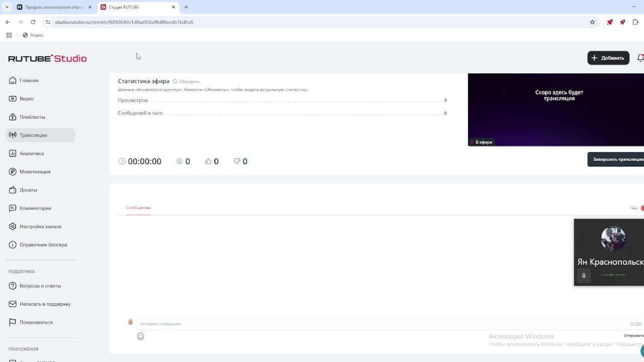Click Пожаловаться in the sidebar
Image resolution: width=644 pixels, height=362 pixels.
tap(36, 322)
